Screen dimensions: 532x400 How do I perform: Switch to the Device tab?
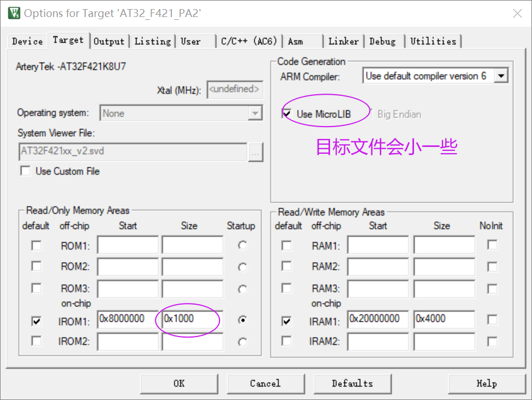pyautogui.click(x=27, y=41)
